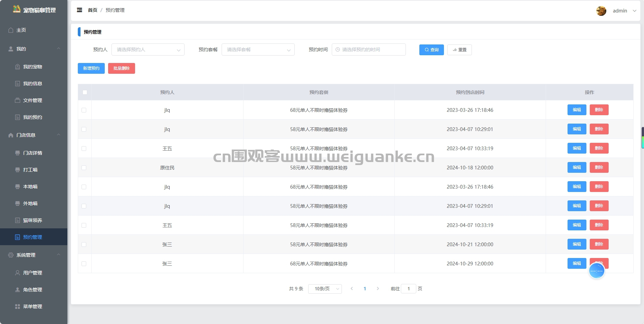Click the gear icon beside 系统管理

pos(11,255)
